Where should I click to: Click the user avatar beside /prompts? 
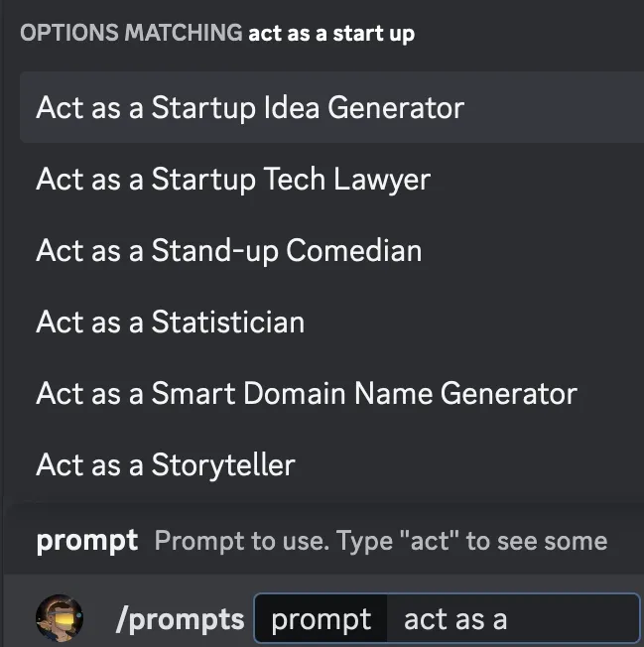(x=60, y=619)
